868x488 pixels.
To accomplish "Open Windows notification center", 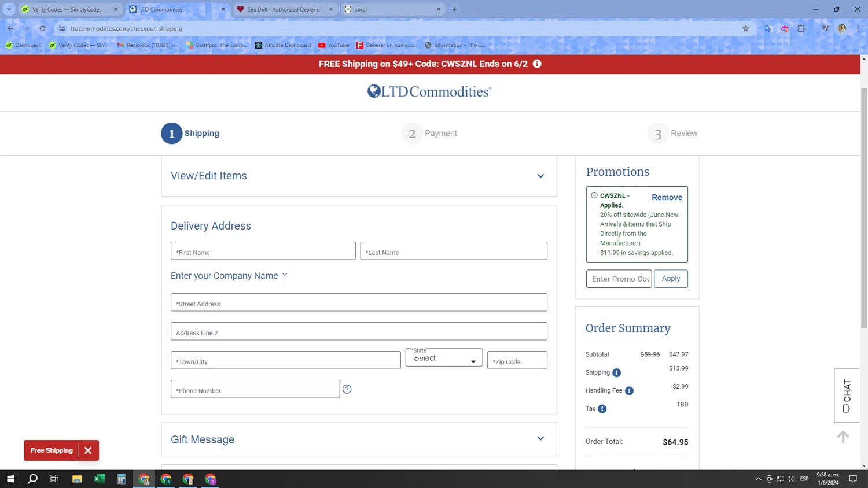I will click(853, 479).
